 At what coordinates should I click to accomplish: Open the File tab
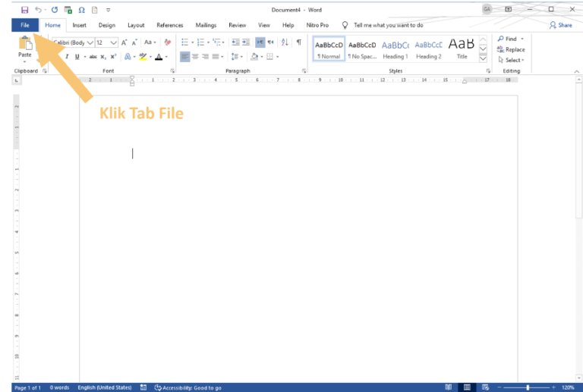tap(25, 25)
